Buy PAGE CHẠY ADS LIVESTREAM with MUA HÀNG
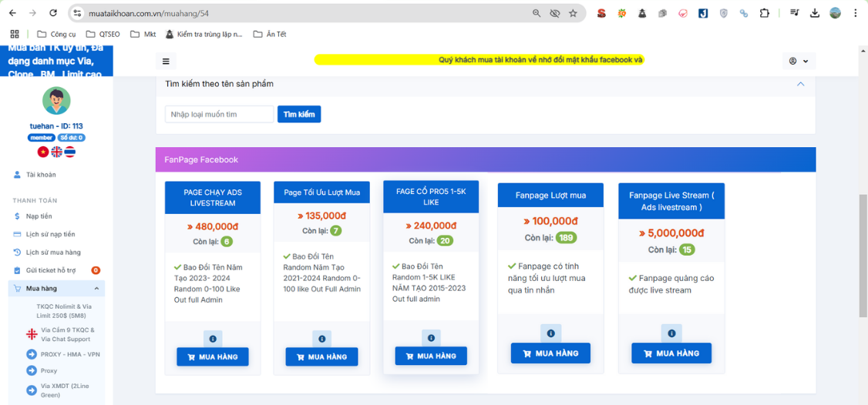This screenshot has height=405, width=868. coord(213,356)
